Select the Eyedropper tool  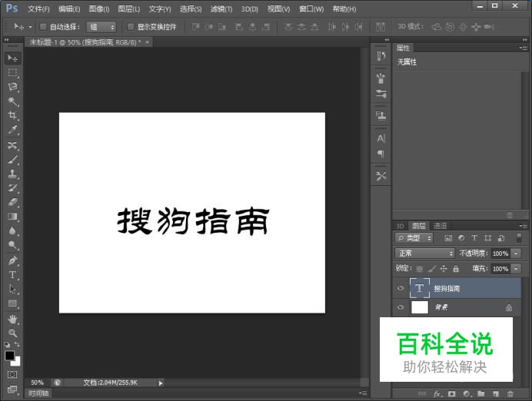12,130
